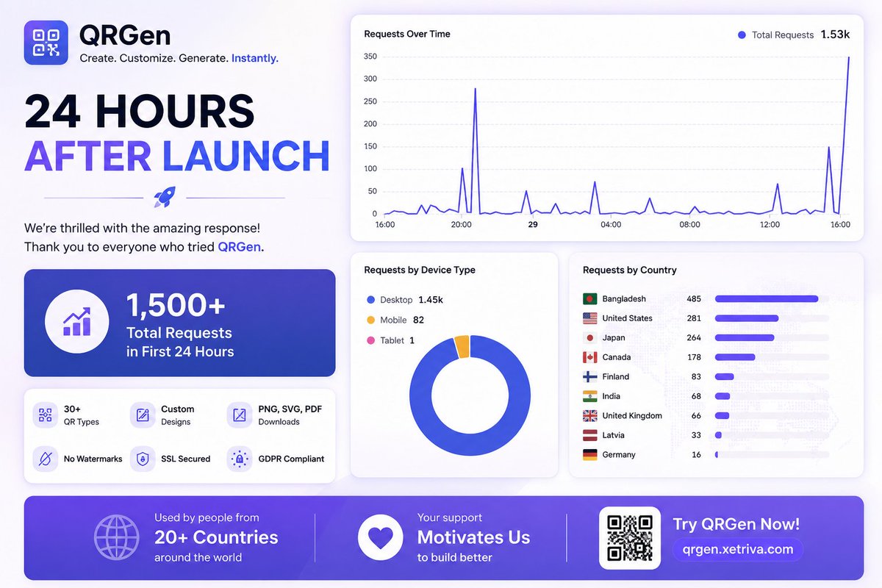The image size is (882, 588).
Task: Click the '20+ Countries' text
Action: click(216, 537)
